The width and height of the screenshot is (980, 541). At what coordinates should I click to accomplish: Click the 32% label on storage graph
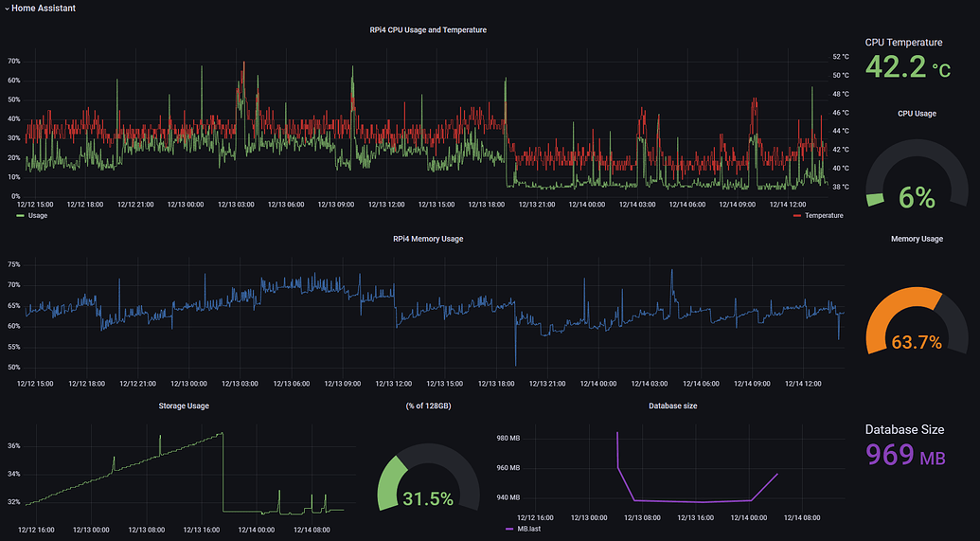(x=14, y=501)
